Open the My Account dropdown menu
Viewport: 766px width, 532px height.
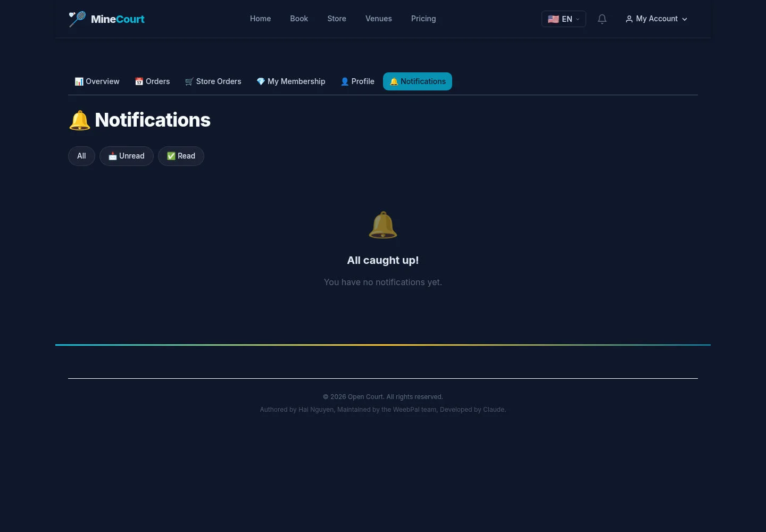(x=656, y=19)
